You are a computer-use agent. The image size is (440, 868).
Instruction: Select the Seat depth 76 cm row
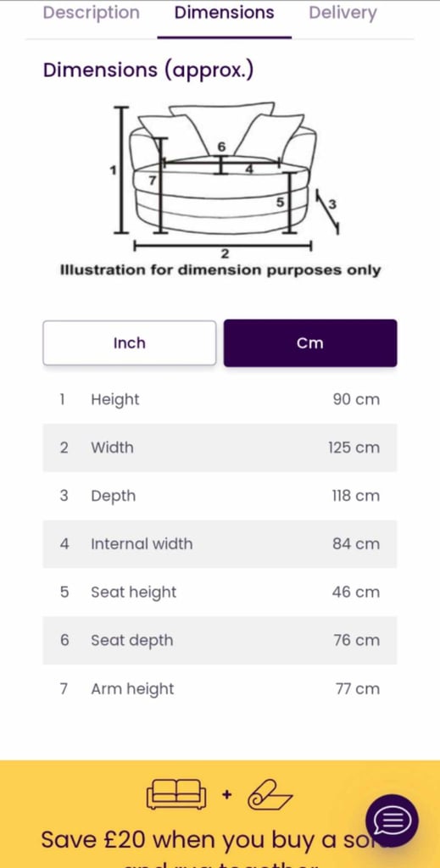(220, 641)
